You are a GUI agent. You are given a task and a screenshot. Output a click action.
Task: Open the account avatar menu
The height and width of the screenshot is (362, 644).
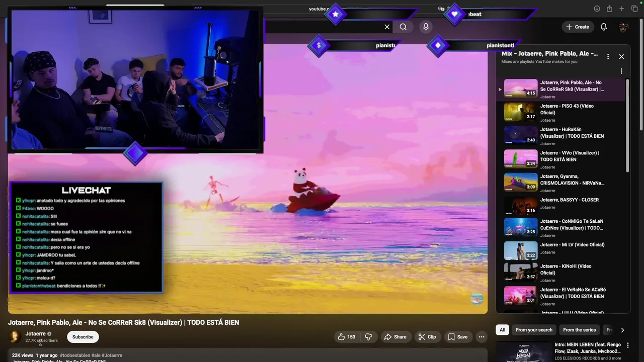[623, 27]
